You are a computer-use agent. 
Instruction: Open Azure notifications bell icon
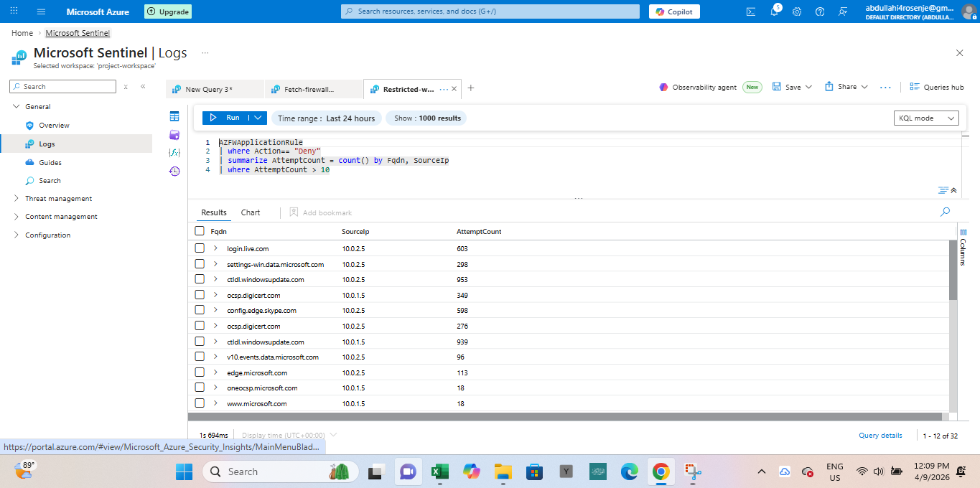[x=775, y=12]
